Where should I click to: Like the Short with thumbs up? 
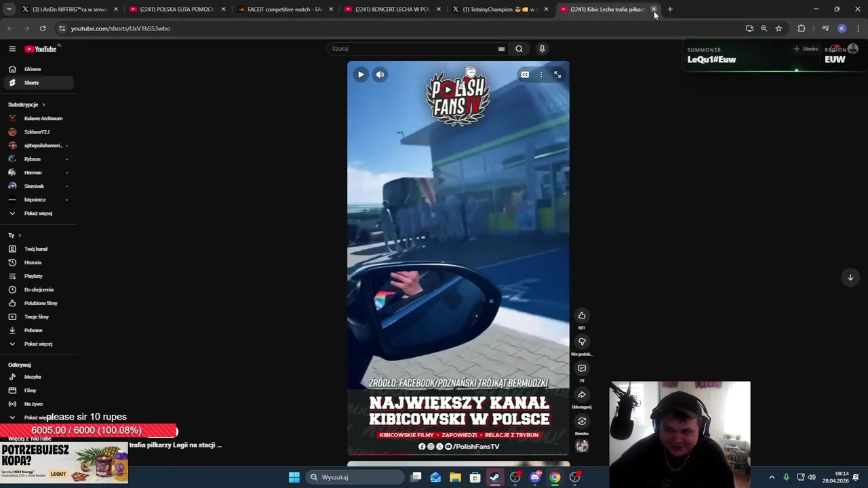[582, 315]
